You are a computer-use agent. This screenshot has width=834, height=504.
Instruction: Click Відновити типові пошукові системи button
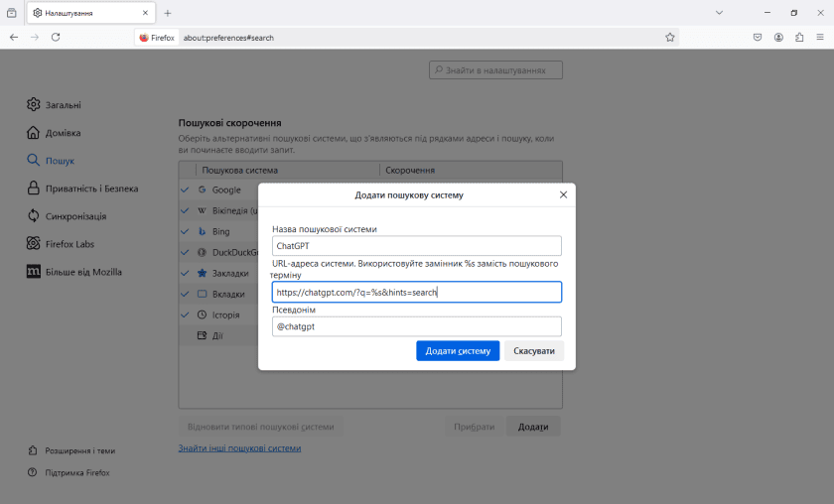[x=260, y=427]
